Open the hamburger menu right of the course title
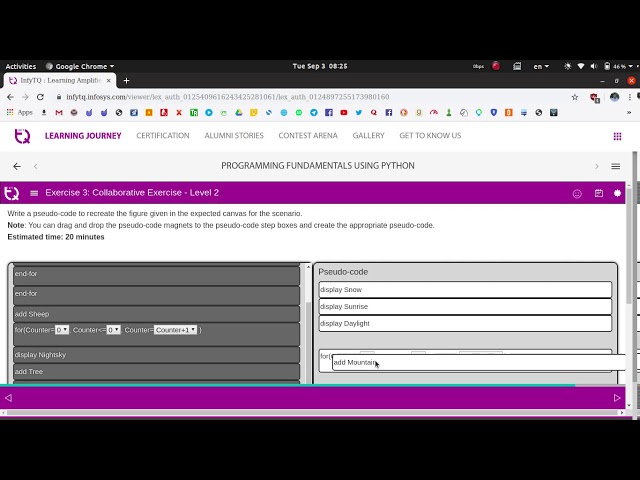The image size is (640, 480). click(x=616, y=166)
